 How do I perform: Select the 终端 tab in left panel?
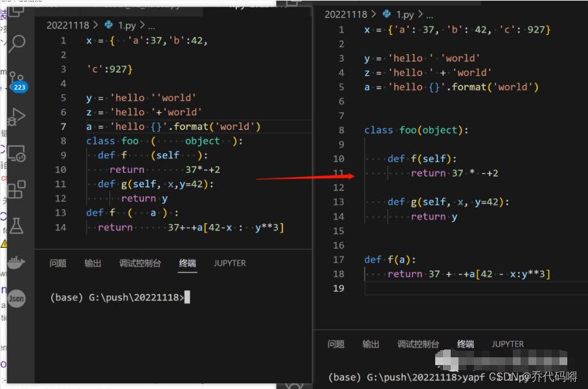click(188, 263)
